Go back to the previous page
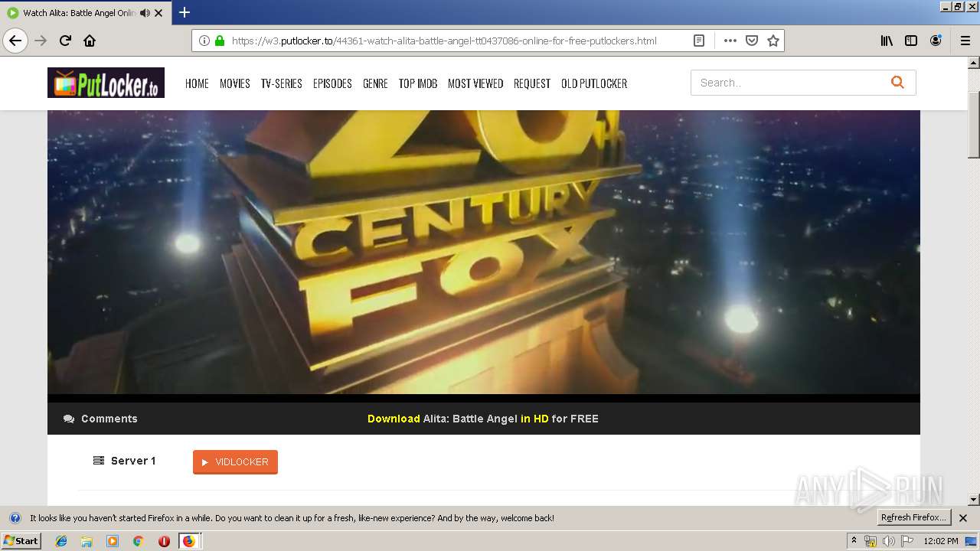The height and width of the screenshot is (551, 980). coord(15,41)
